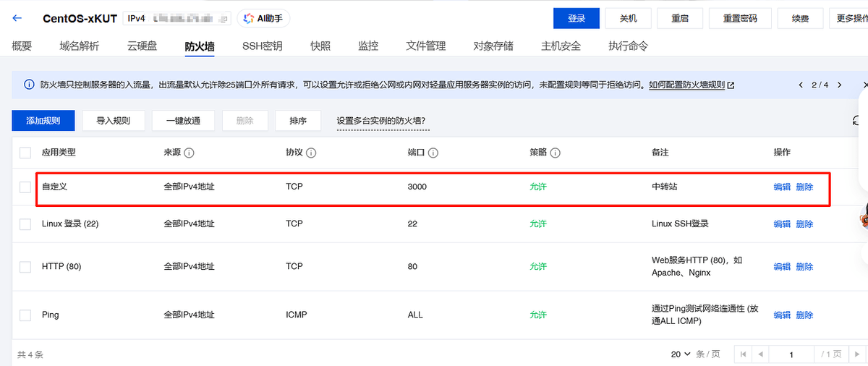This screenshot has width=868, height=366.
Task: Expand the IPv4 address selector
Action: (x=177, y=19)
